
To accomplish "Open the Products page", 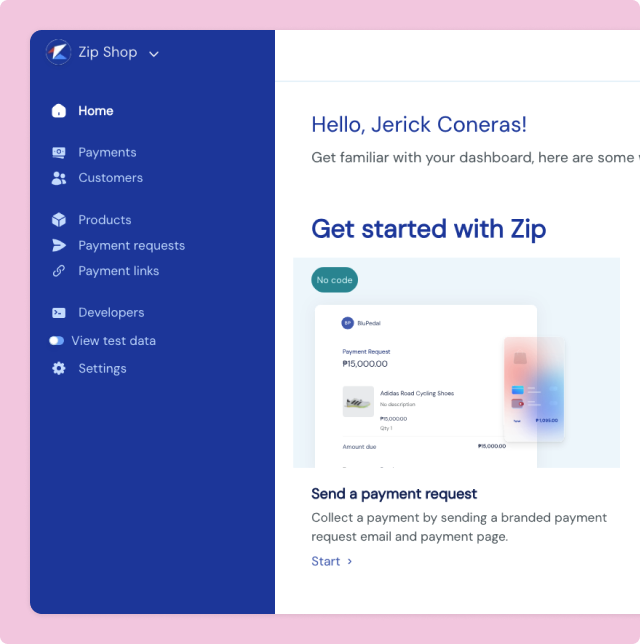I will coord(105,220).
